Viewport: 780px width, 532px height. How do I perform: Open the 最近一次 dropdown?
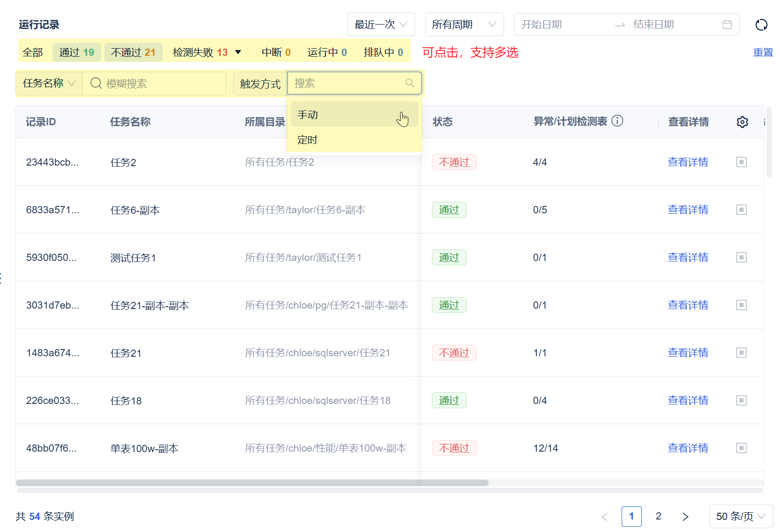tap(381, 25)
